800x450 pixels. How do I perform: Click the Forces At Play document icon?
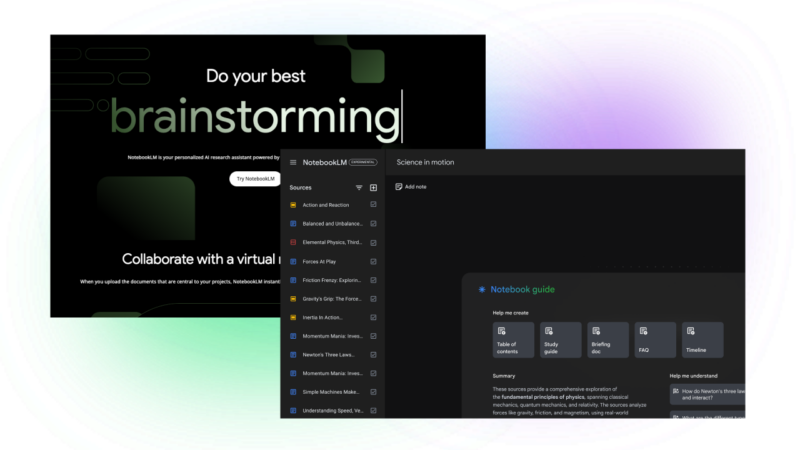[x=293, y=261]
